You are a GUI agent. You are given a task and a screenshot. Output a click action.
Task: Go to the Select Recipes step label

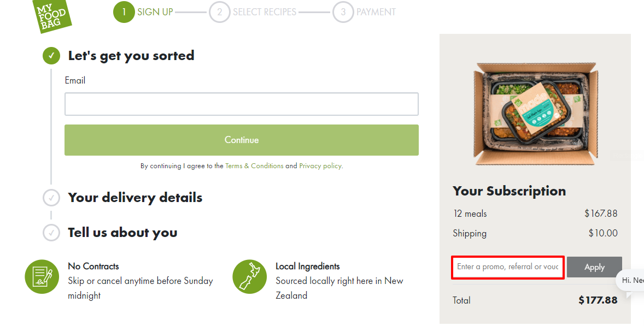[x=265, y=12]
